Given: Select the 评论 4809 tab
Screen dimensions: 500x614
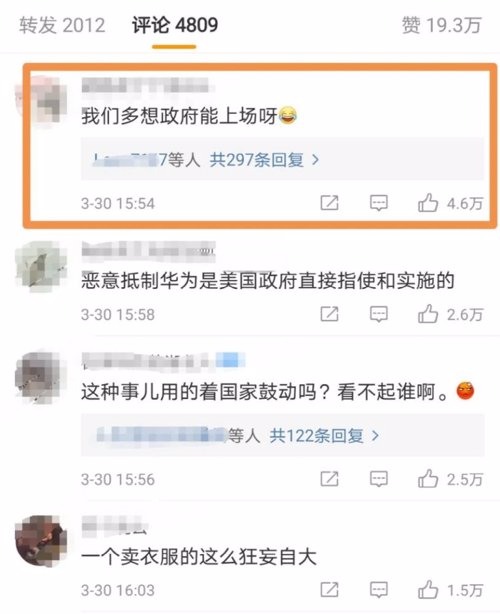Looking at the screenshot, I should click(x=175, y=25).
